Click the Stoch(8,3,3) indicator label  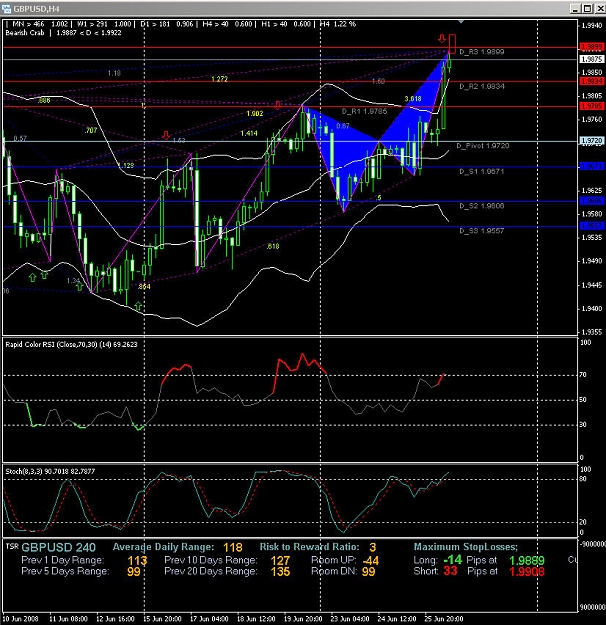pos(50,471)
